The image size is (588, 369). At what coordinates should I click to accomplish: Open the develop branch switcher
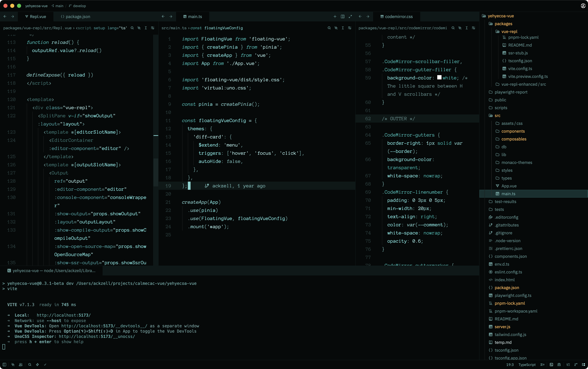point(77,6)
